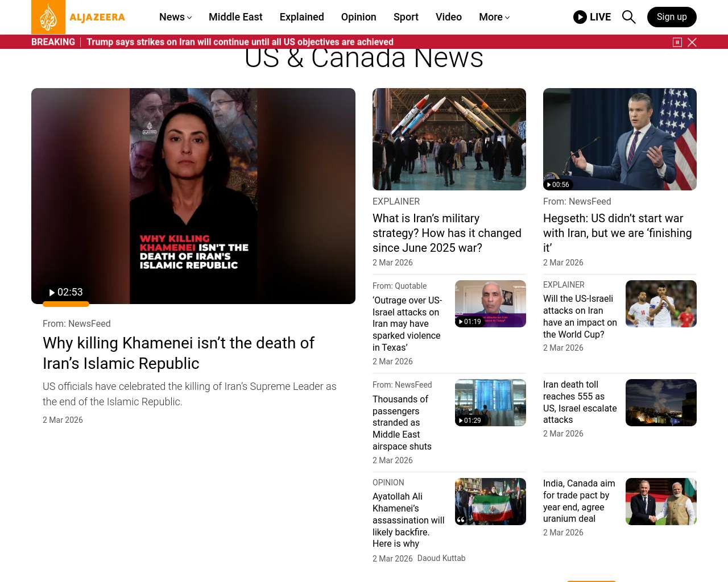
Task: Play the 01:19 Quotable video
Action: [x=469, y=322]
